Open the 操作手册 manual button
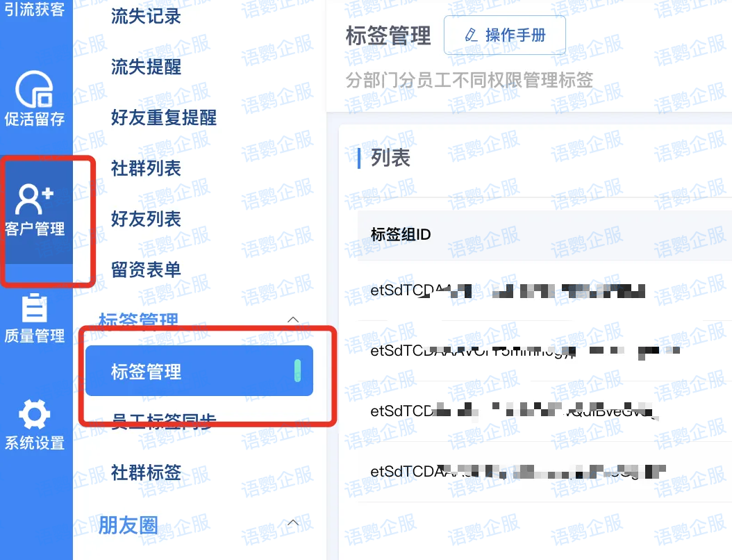The height and width of the screenshot is (560, 732). (505, 35)
